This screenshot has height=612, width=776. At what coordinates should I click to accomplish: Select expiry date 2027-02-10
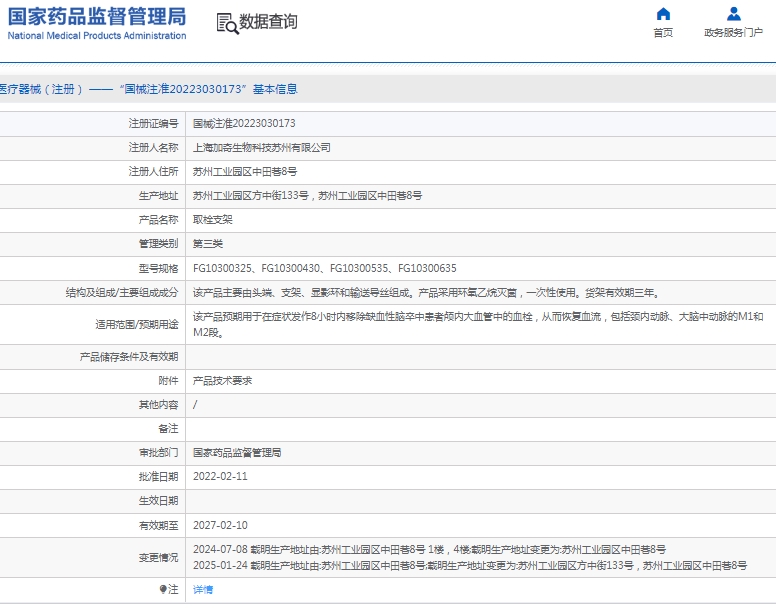(220, 525)
